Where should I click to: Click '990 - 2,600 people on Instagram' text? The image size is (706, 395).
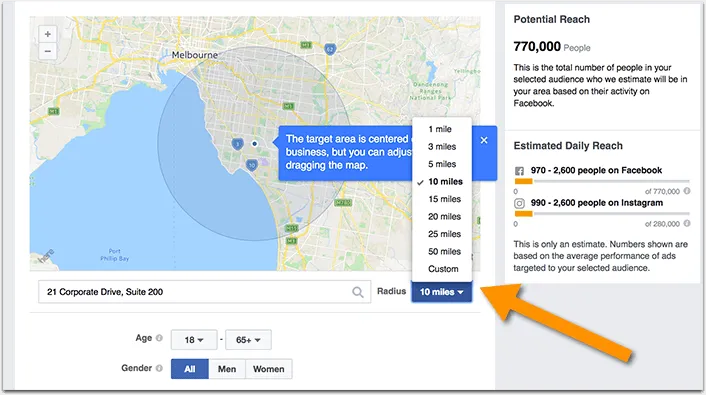click(x=597, y=203)
